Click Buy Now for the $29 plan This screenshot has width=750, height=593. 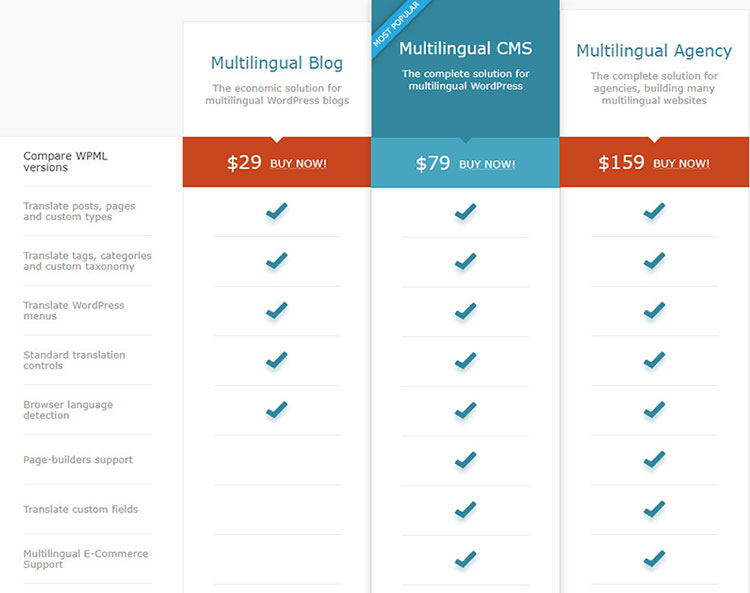point(298,163)
